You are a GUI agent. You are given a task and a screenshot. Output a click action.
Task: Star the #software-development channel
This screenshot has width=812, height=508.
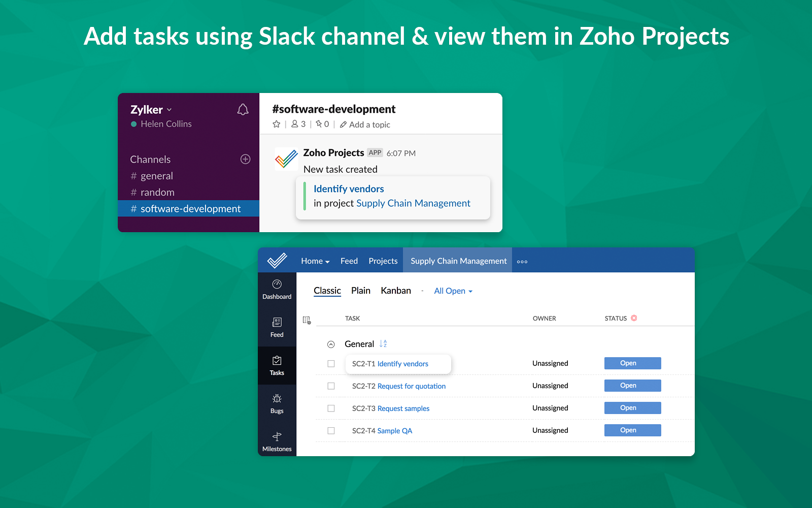277,124
